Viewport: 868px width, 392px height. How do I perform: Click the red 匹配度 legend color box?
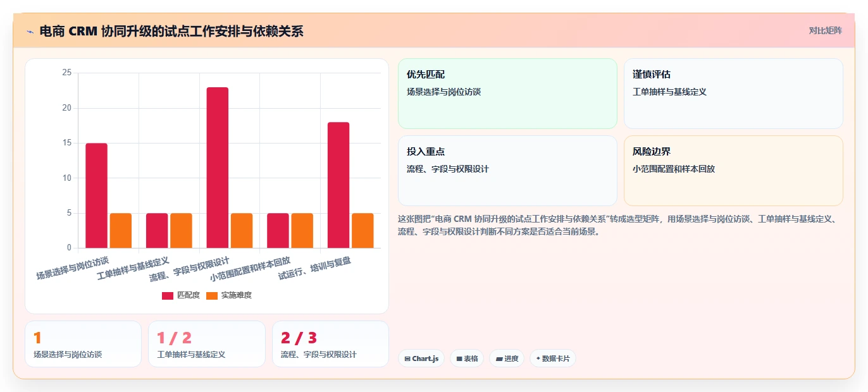168,296
